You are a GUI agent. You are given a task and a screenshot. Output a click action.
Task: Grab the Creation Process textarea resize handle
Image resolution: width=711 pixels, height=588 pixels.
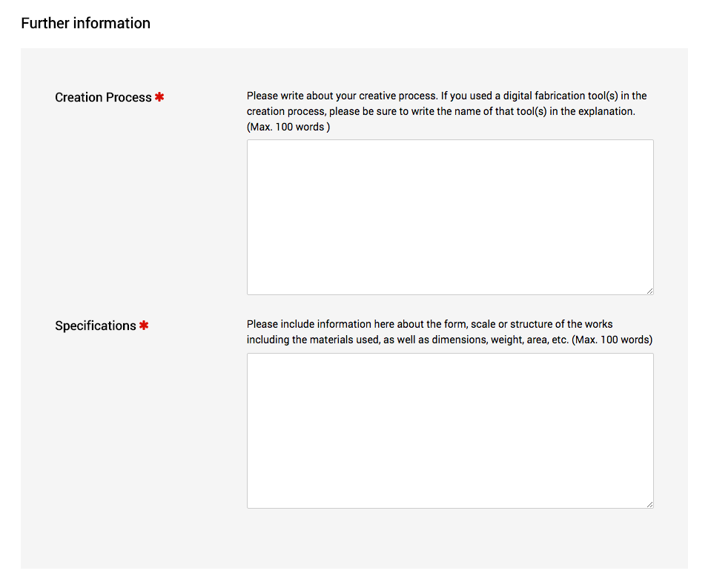click(x=649, y=291)
